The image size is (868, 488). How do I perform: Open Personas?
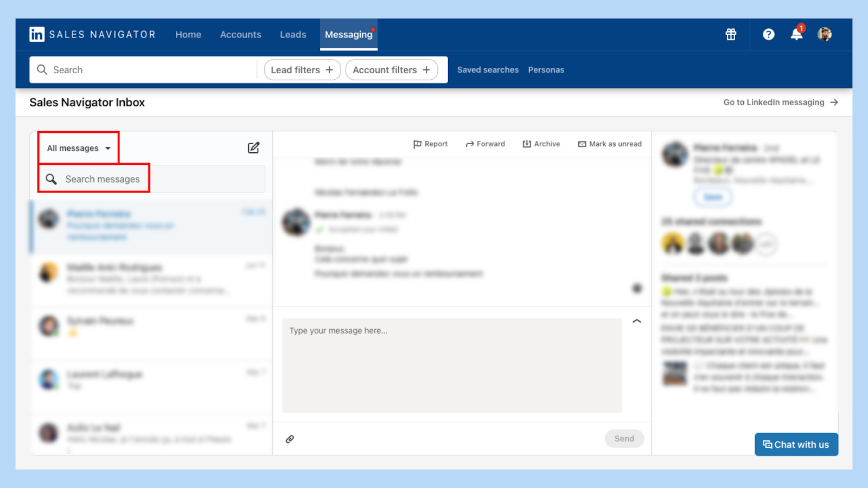point(546,70)
